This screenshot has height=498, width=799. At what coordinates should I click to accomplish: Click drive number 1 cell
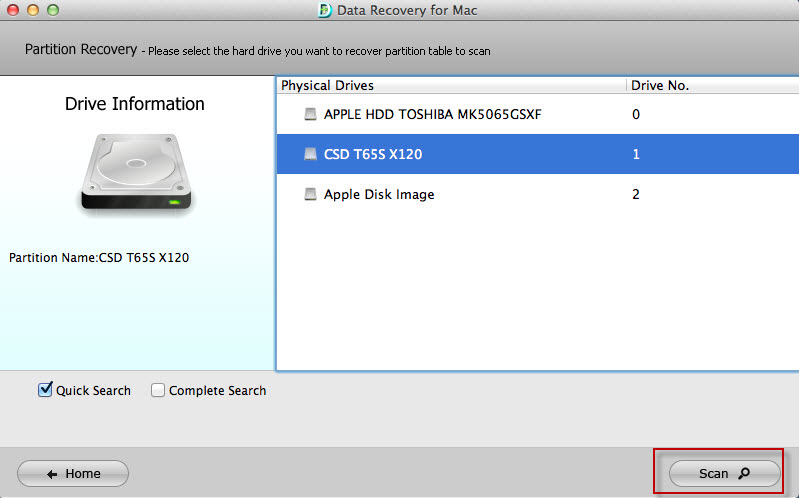(x=636, y=154)
